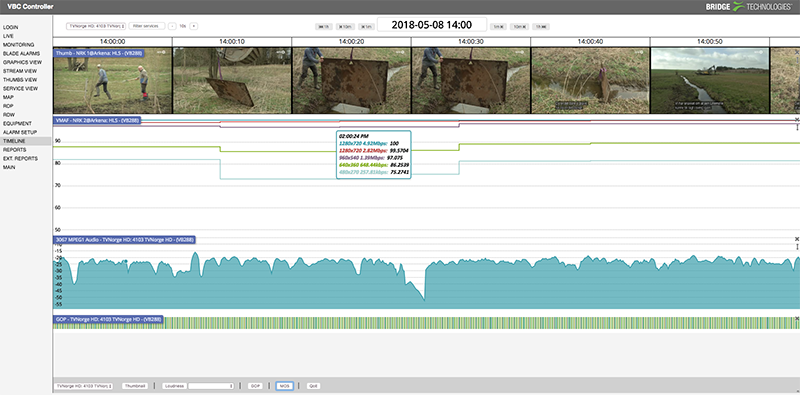
Task: Click the audio track height resize icon
Action: click(797, 246)
